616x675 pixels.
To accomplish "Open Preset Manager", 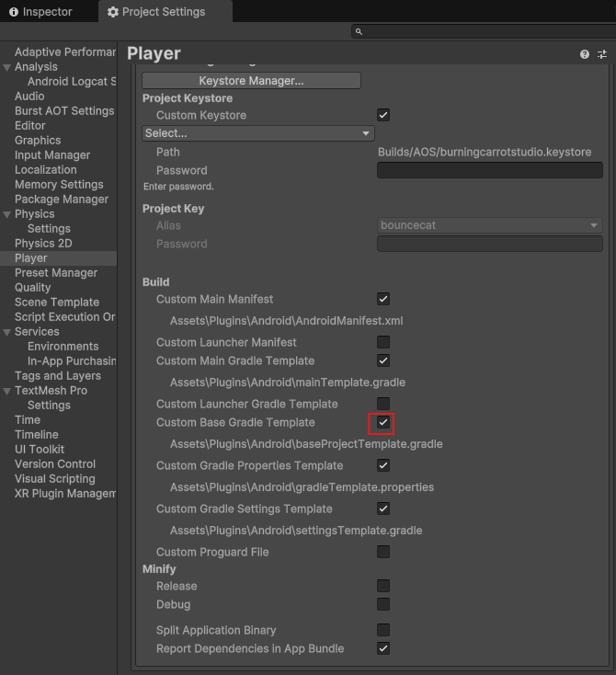I will tap(58, 273).
